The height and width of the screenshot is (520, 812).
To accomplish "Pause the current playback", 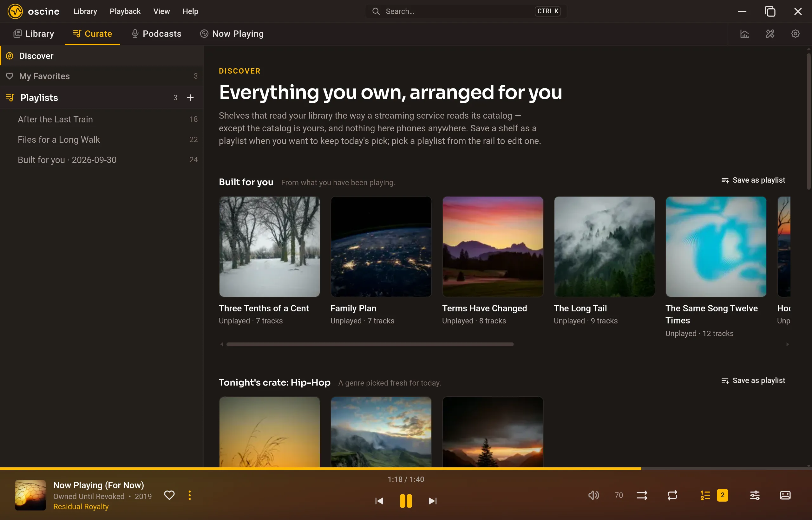I will pos(406,501).
